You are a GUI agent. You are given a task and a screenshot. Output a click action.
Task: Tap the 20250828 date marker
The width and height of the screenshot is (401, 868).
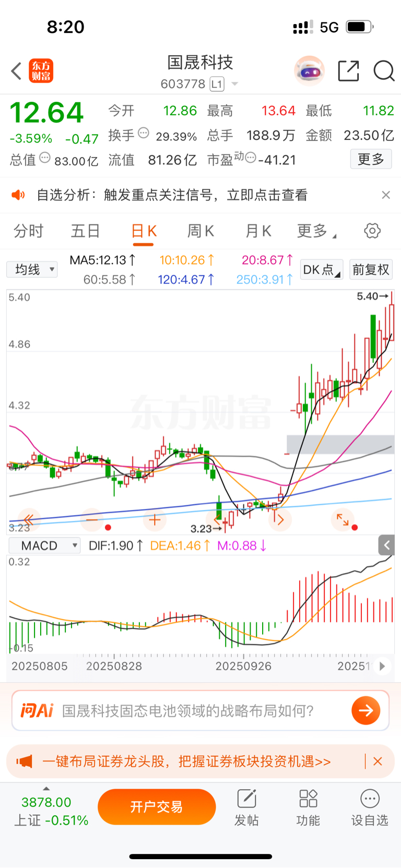point(114,666)
